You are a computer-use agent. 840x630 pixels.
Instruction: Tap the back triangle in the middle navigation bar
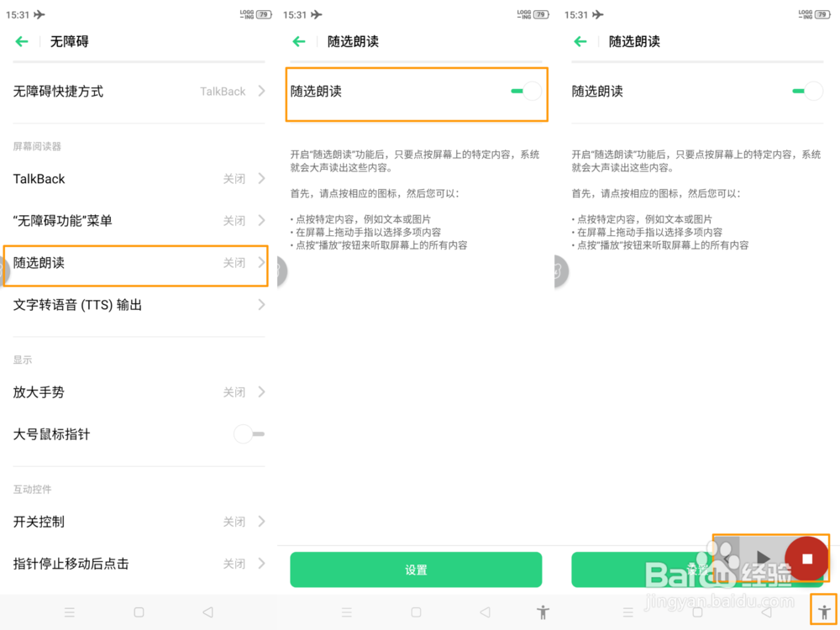[485, 612]
